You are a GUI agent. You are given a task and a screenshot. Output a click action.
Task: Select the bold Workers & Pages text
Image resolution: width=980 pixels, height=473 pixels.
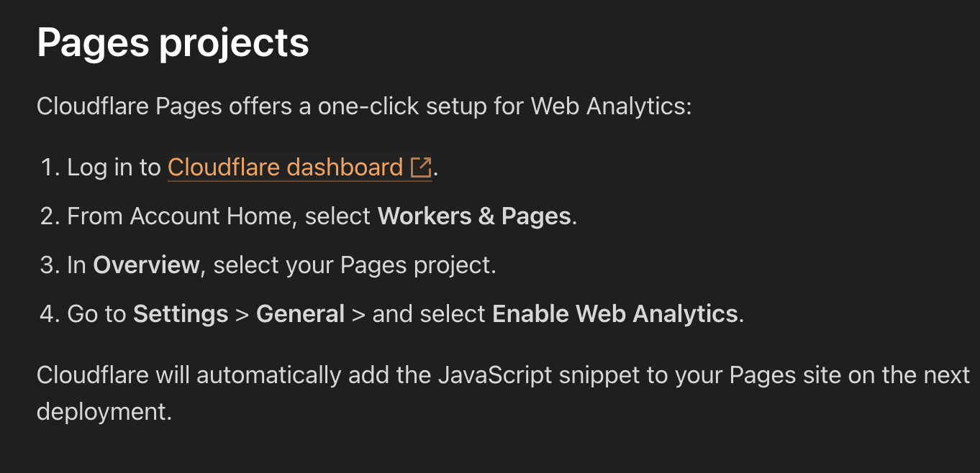pos(475,216)
